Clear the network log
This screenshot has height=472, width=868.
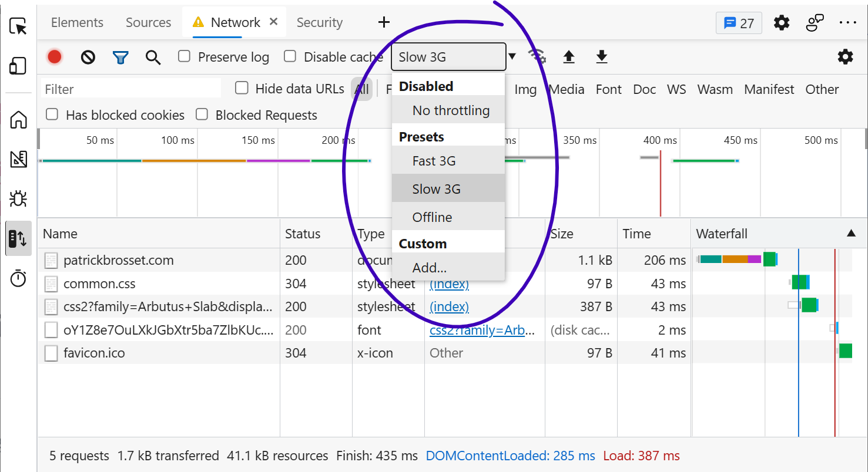[x=88, y=57]
